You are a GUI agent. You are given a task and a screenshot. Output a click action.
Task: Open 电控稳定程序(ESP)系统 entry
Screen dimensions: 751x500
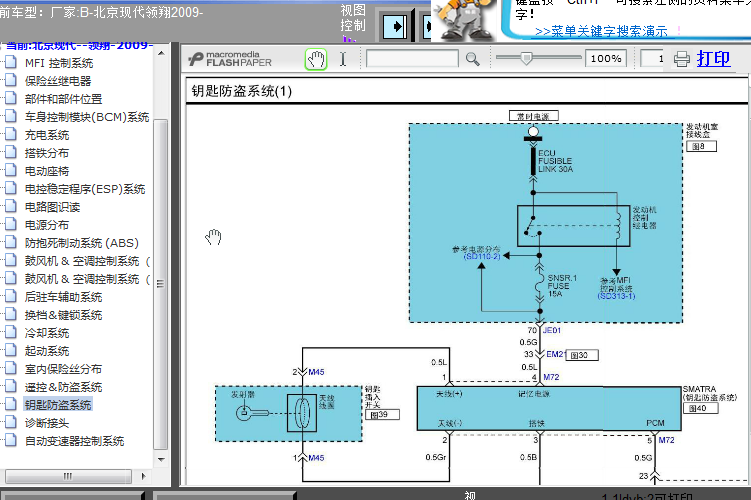(85, 189)
